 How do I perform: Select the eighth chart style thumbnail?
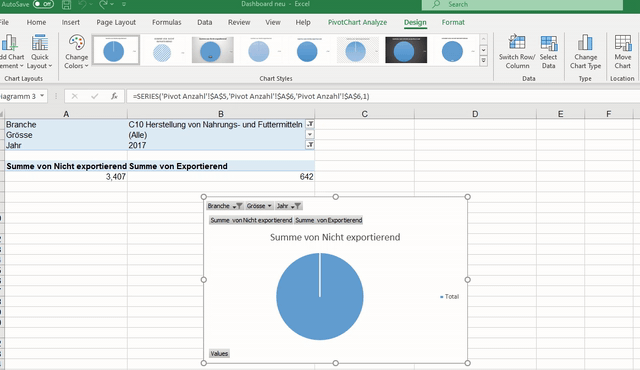point(454,50)
